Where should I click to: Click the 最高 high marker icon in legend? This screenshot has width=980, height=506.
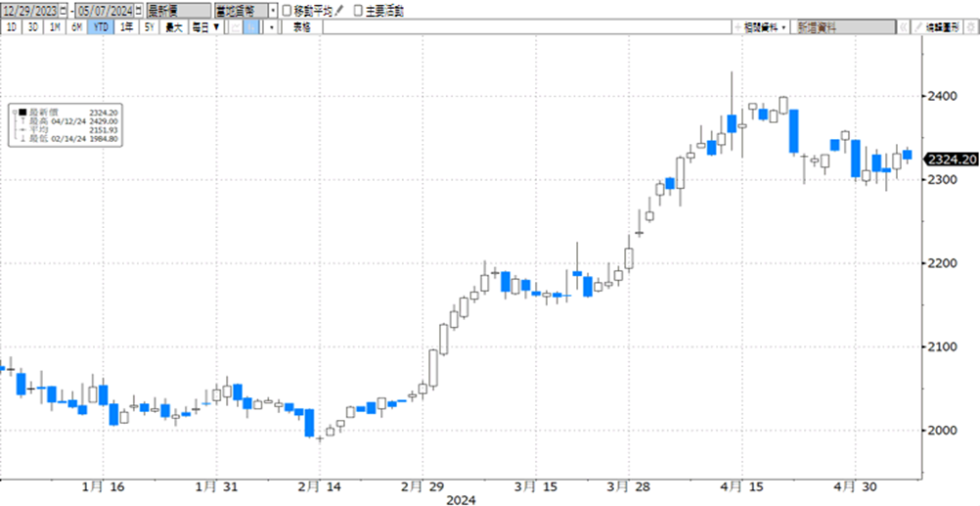coord(23,120)
